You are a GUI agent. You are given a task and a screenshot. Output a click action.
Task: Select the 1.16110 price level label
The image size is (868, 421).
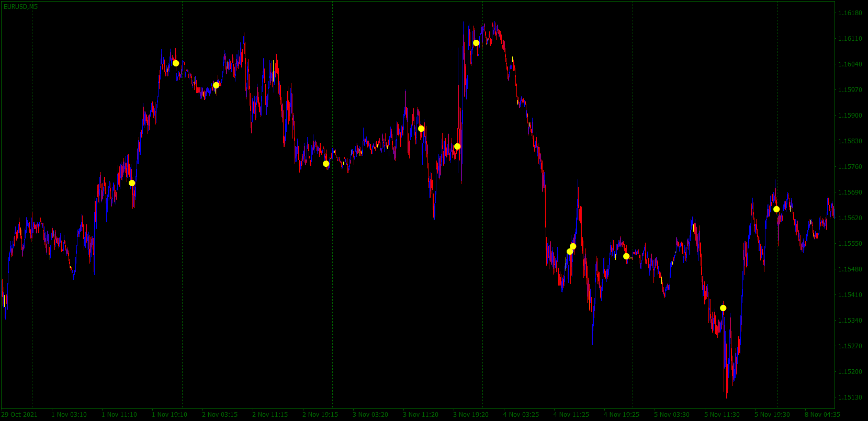tap(850, 39)
